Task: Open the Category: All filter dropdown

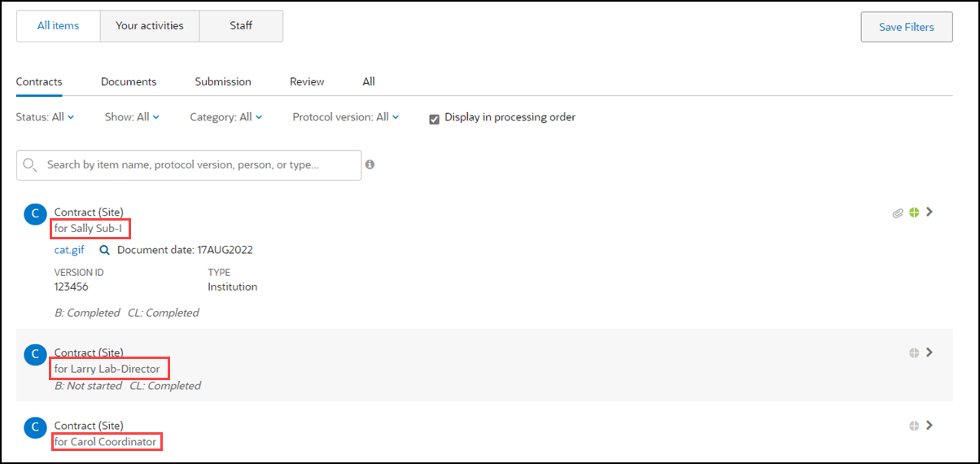Action: tap(226, 117)
